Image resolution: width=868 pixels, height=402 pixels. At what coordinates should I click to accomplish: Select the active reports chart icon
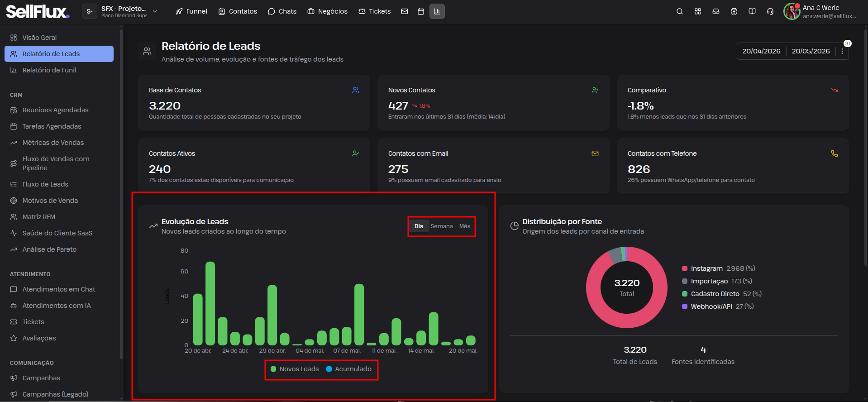tap(437, 11)
